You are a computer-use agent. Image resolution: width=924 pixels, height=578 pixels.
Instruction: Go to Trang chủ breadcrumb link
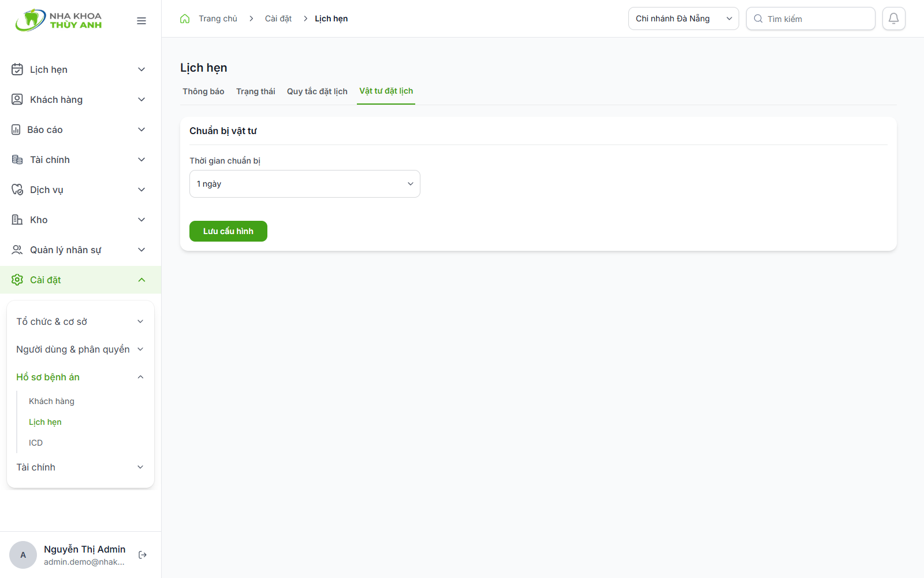(218, 18)
